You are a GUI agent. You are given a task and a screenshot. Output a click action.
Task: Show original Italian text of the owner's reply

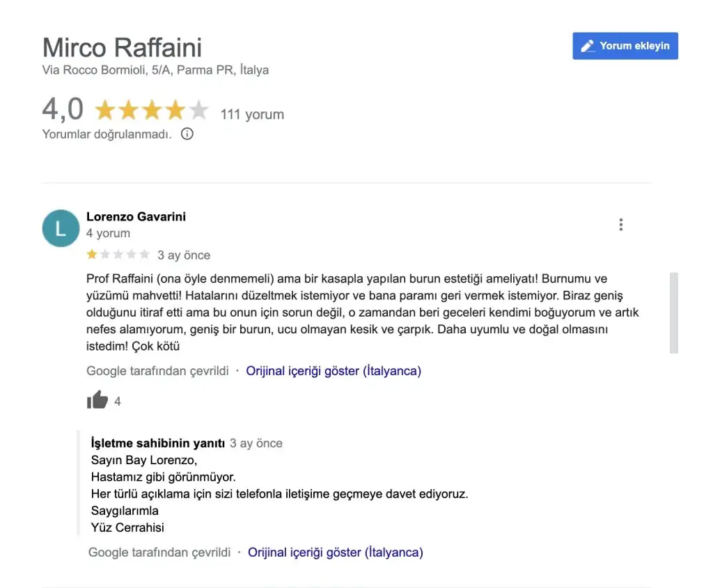(x=335, y=553)
